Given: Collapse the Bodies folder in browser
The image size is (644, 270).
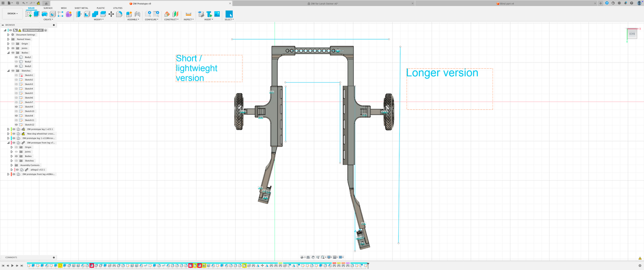Looking at the screenshot, I should [8, 53].
